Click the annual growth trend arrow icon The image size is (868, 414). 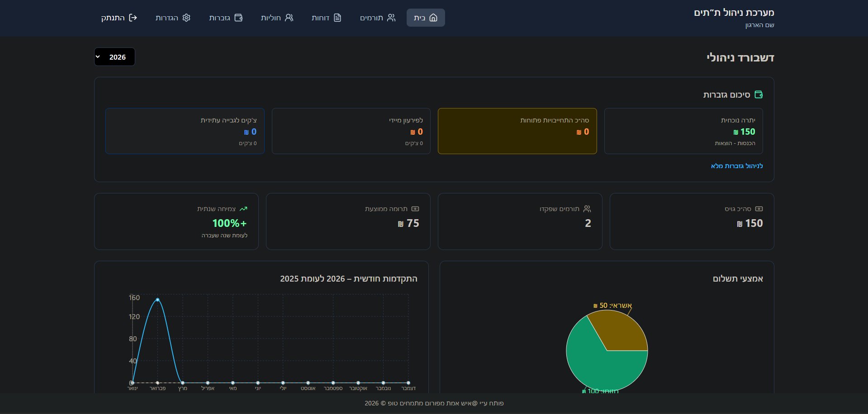click(243, 209)
